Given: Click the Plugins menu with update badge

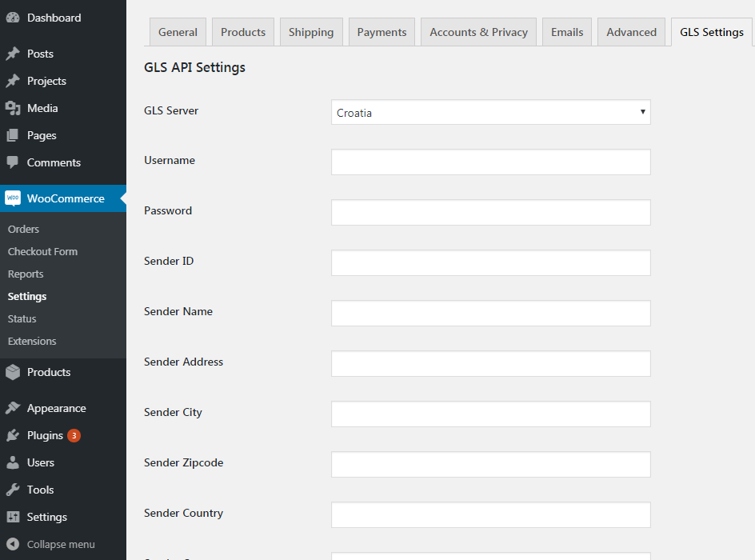Looking at the screenshot, I should [x=45, y=435].
